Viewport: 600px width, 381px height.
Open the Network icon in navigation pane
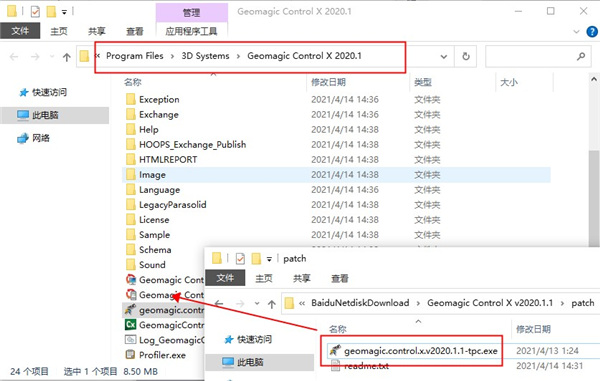pos(23,138)
